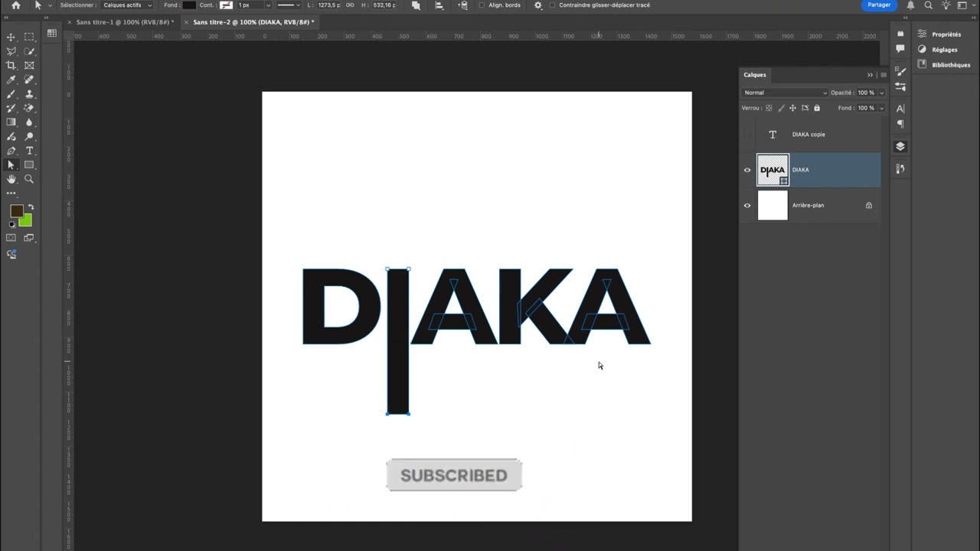Open the foreground color swatch

point(16,211)
